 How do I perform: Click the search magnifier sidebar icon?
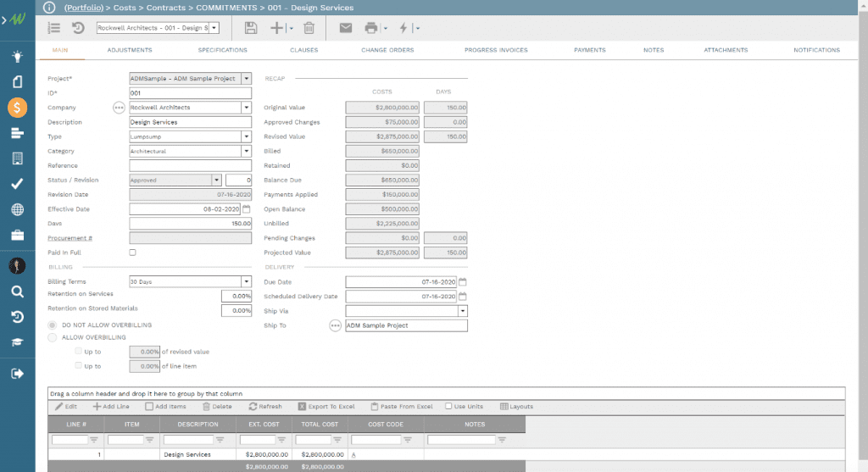17,292
